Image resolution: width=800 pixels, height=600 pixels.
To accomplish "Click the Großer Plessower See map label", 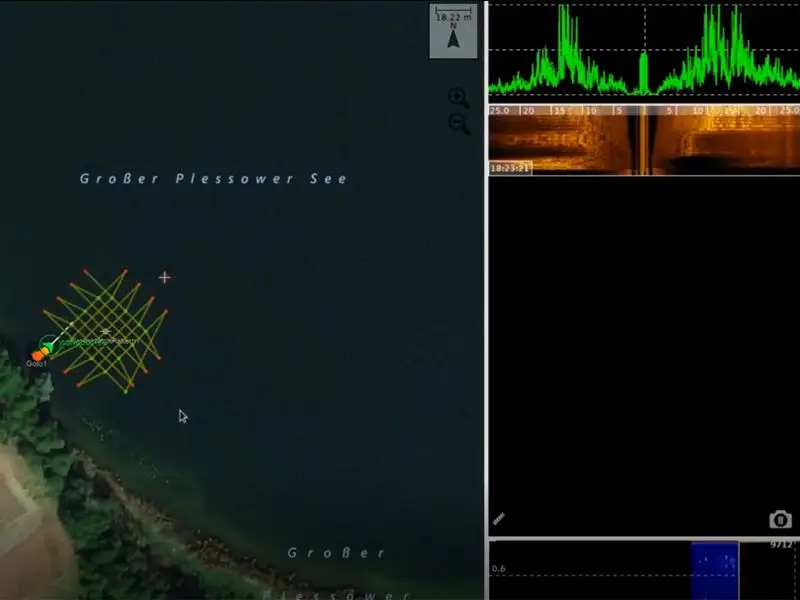I will (214, 179).
